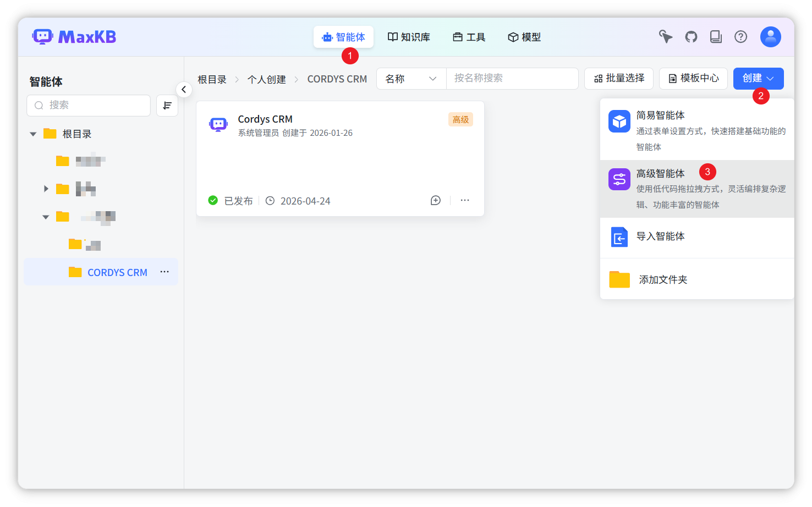Click the 2026-04-24 date on card
812x507 pixels.
click(305, 201)
